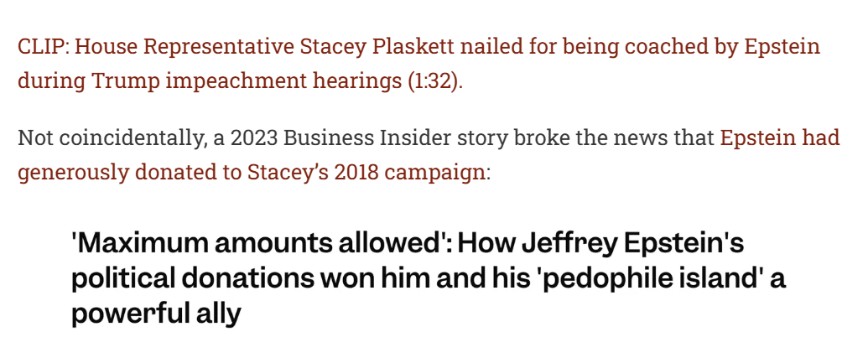The width and height of the screenshot is (868, 358).
Task: Click the '(1:32)' clip duration text
Action: click(433, 82)
